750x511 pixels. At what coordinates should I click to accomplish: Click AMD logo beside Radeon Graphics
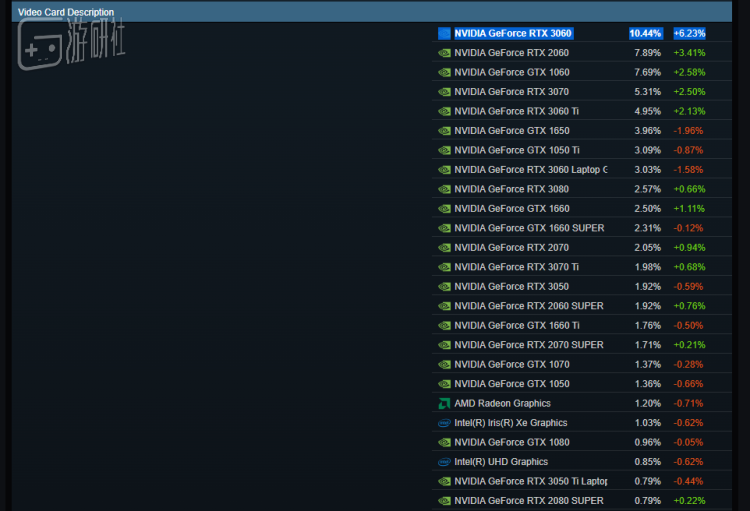click(x=444, y=404)
